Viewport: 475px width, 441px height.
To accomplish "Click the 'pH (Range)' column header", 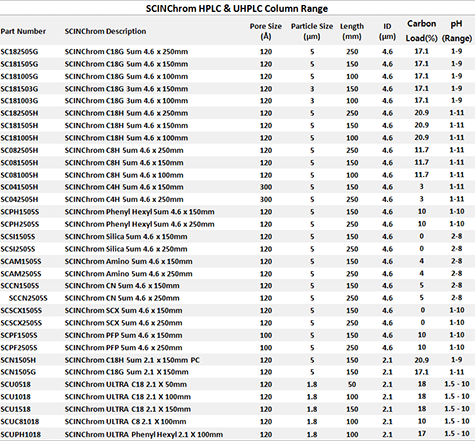I will (457, 31).
